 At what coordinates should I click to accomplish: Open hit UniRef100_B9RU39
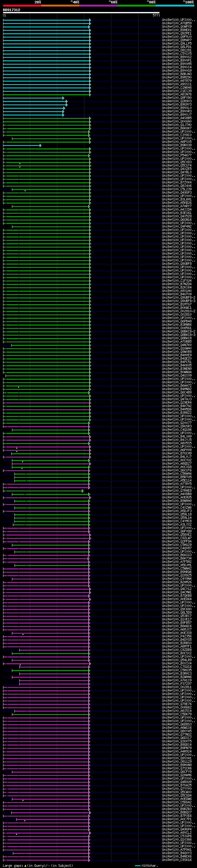point(177,145)
